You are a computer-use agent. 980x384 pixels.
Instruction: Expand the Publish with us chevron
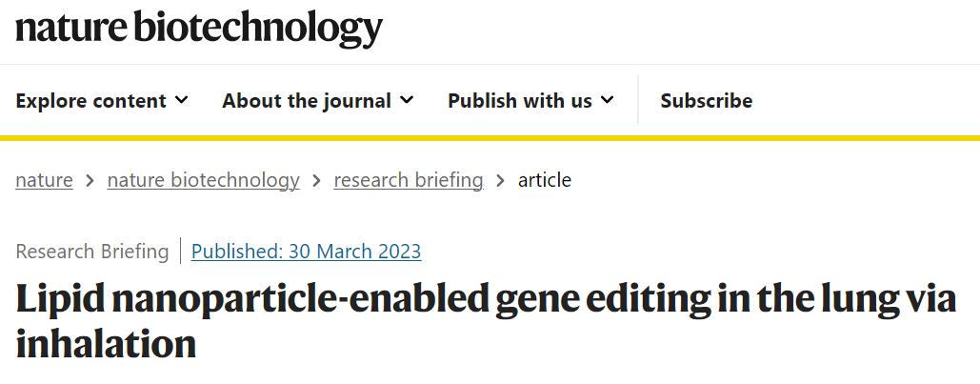[x=608, y=100]
